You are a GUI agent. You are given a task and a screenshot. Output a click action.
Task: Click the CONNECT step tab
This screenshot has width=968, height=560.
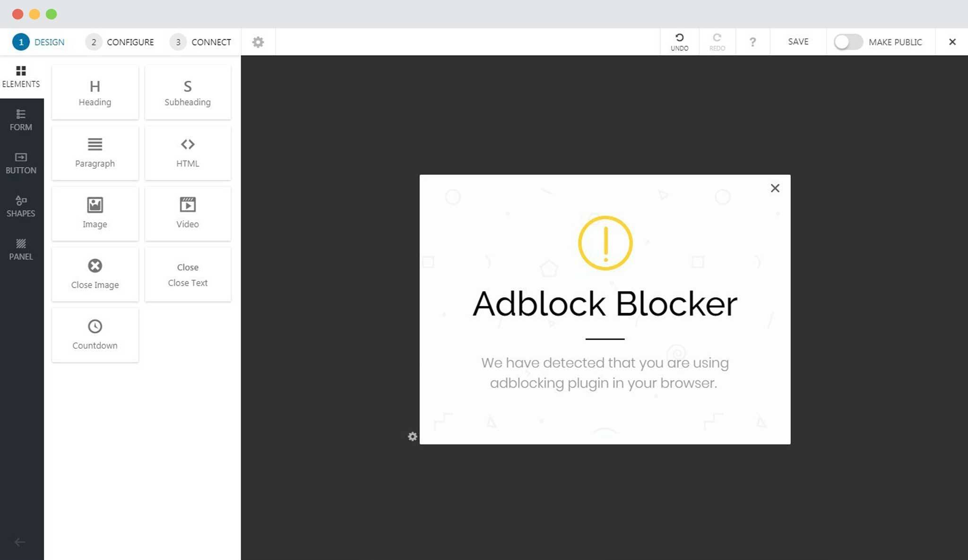point(211,42)
